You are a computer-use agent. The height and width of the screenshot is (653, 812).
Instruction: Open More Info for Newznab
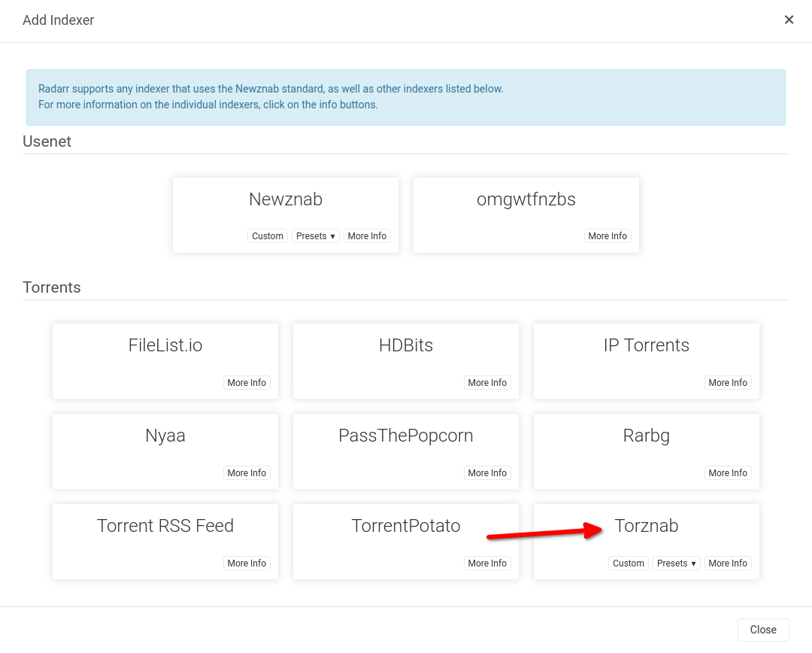(x=367, y=235)
